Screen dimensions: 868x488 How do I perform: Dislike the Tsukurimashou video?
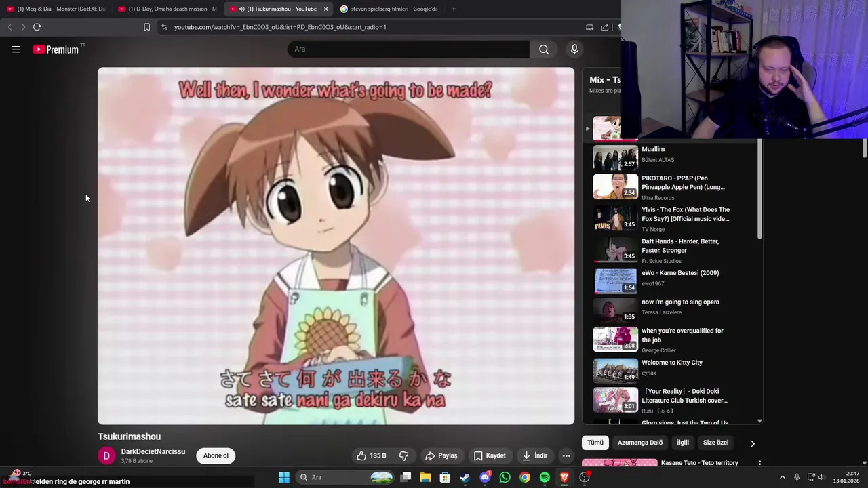pyautogui.click(x=403, y=455)
